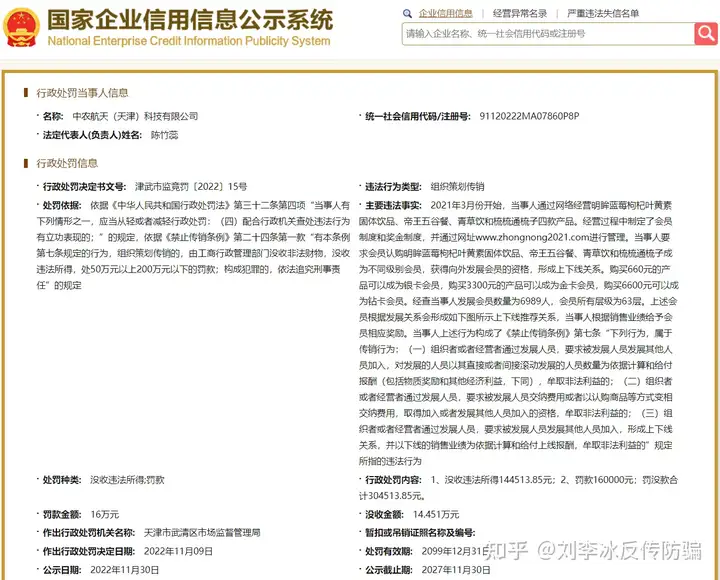Click the www.zhongnong2021.com URL text
Viewport: 720px width, 580px height.
coord(532,237)
